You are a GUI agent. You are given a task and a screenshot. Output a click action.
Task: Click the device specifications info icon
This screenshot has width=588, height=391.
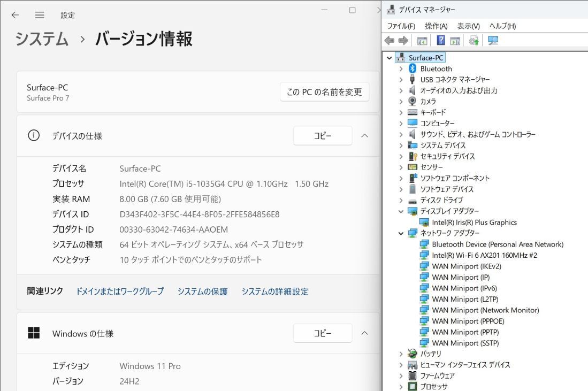(x=34, y=135)
